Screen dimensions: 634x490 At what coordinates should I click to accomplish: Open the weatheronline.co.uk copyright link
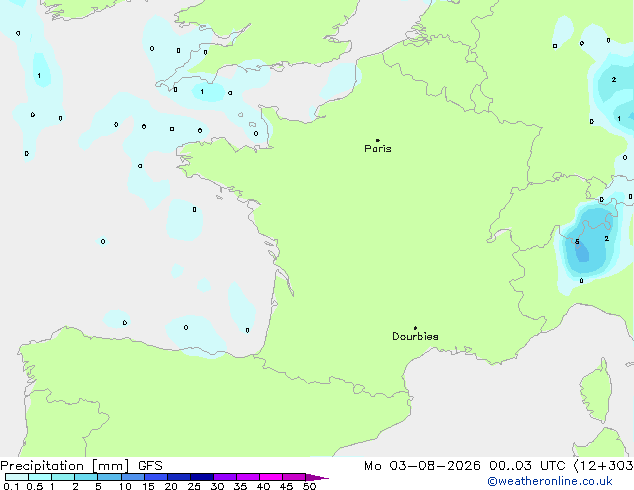(550, 481)
